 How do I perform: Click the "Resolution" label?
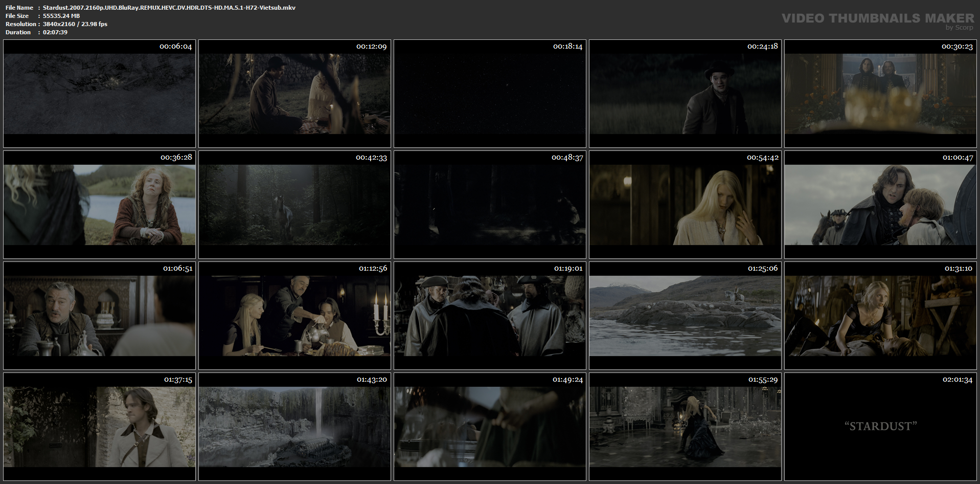(x=20, y=24)
